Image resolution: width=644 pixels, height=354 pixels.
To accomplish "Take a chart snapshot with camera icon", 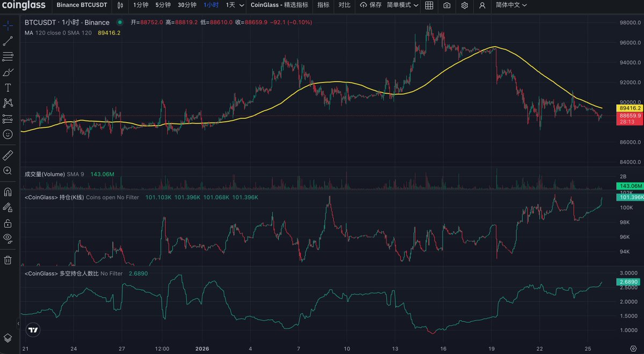I will [447, 5].
